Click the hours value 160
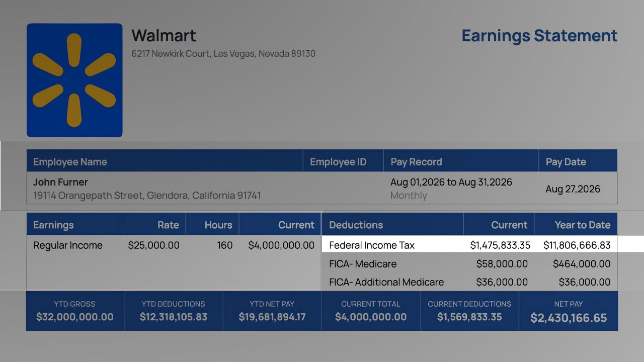 point(225,245)
